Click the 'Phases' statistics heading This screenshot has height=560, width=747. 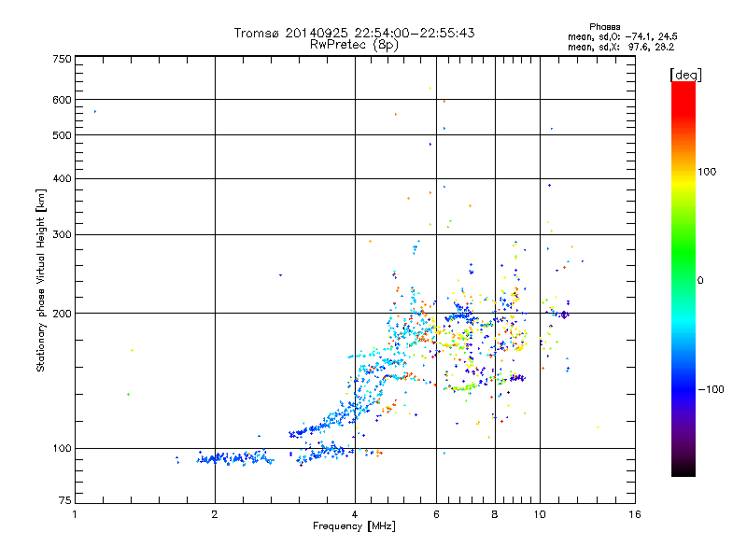pos(604,27)
